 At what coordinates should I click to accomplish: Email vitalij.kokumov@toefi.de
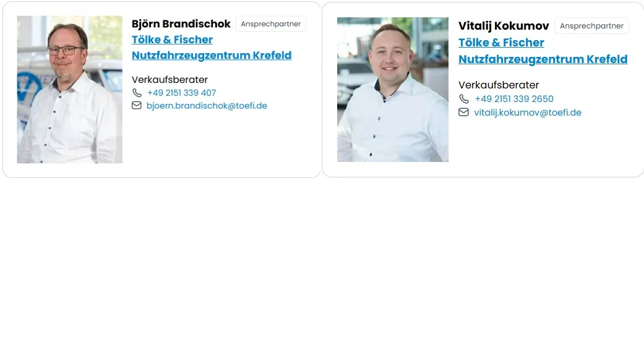[x=528, y=113]
